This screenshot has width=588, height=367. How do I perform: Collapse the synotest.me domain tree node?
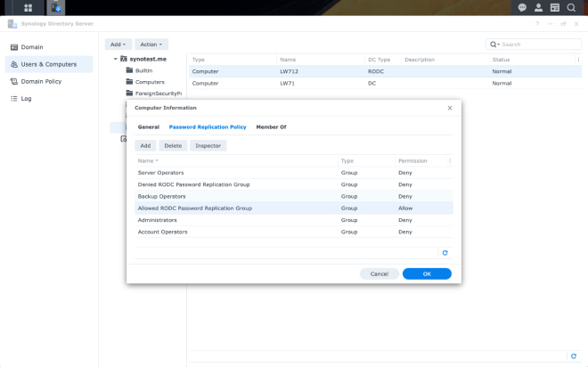click(116, 59)
